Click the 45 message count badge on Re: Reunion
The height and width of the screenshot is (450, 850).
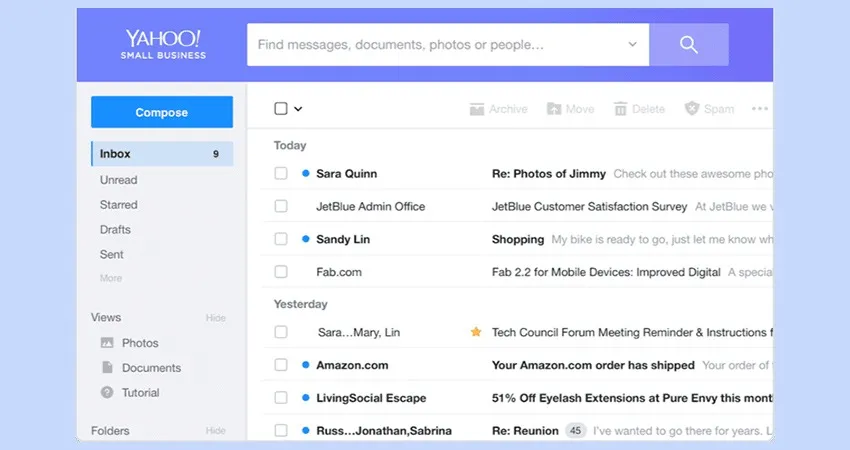pos(575,430)
